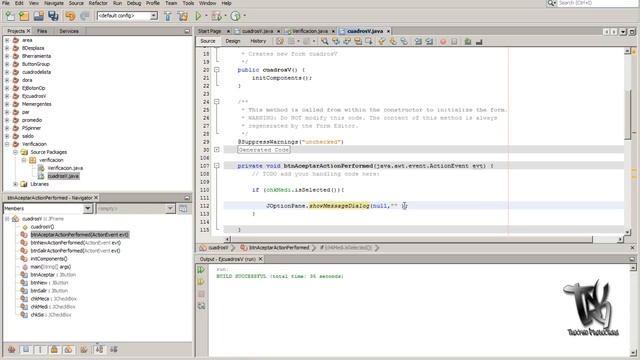The height and width of the screenshot is (360, 640).
Task: Select chkMedi JCheckBox in Navigator
Action: pos(53,307)
